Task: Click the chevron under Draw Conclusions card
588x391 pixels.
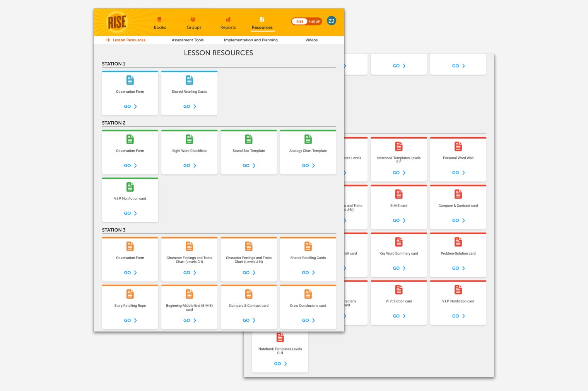Action: click(313, 320)
